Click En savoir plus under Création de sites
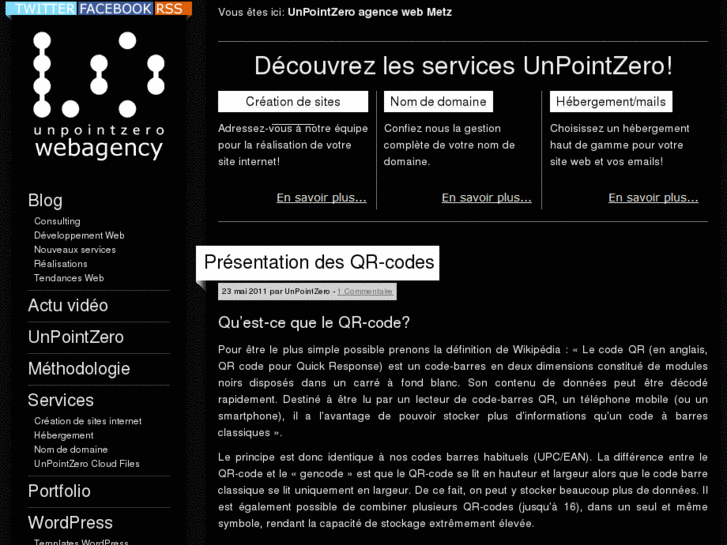Image resolution: width=727 pixels, height=545 pixels. coord(321,198)
